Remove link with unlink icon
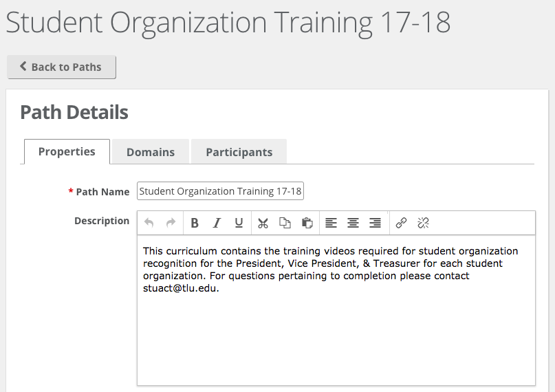The height and width of the screenshot is (392, 555). click(423, 223)
